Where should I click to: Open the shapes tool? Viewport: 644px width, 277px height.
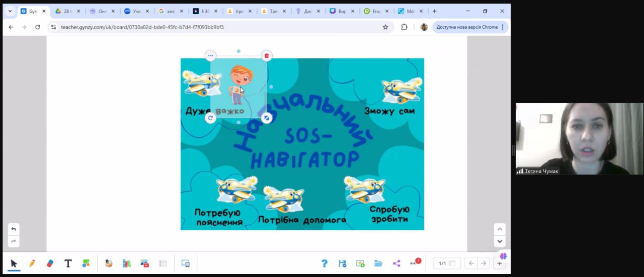pos(86,263)
